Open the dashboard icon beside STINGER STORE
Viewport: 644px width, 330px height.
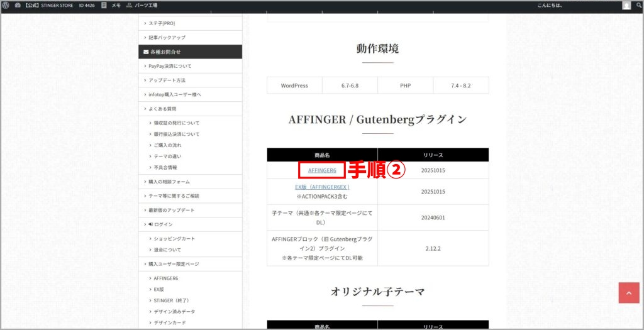tap(18, 5)
